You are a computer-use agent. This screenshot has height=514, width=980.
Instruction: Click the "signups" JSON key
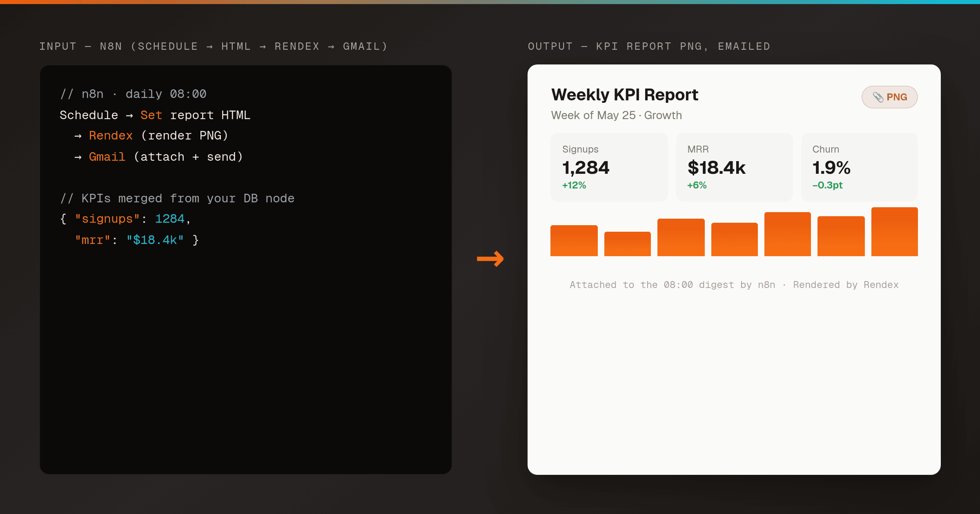pyautogui.click(x=107, y=219)
